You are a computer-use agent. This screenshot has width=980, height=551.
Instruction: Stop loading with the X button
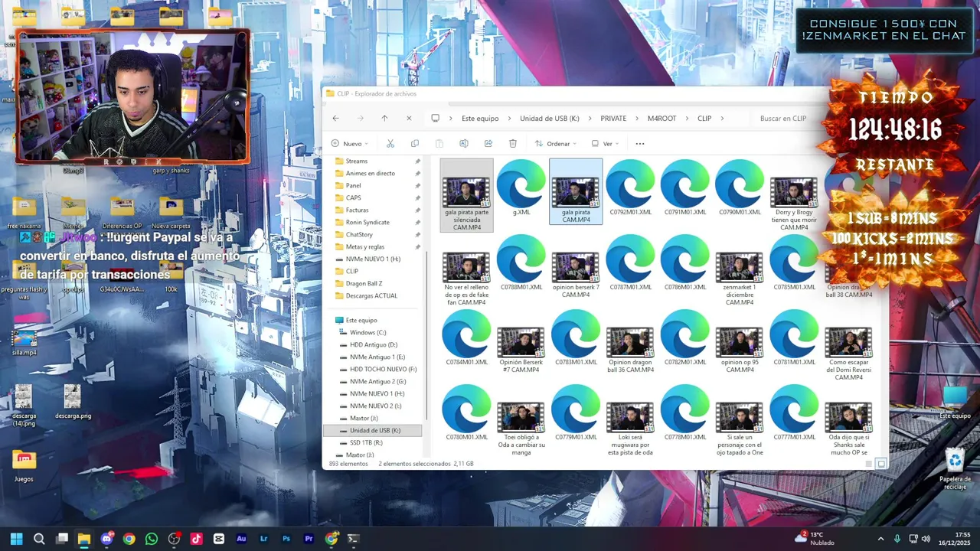click(x=409, y=119)
